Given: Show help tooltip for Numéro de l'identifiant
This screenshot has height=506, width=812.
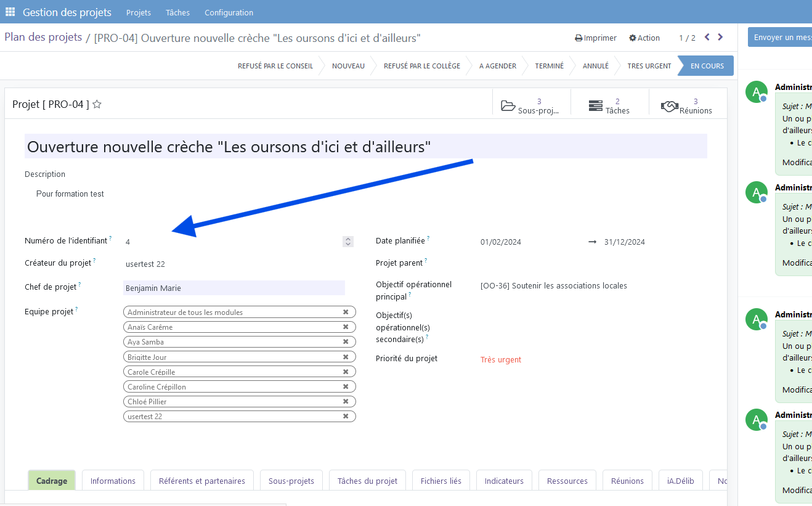Looking at the screenshot, I should coord(111,238).
